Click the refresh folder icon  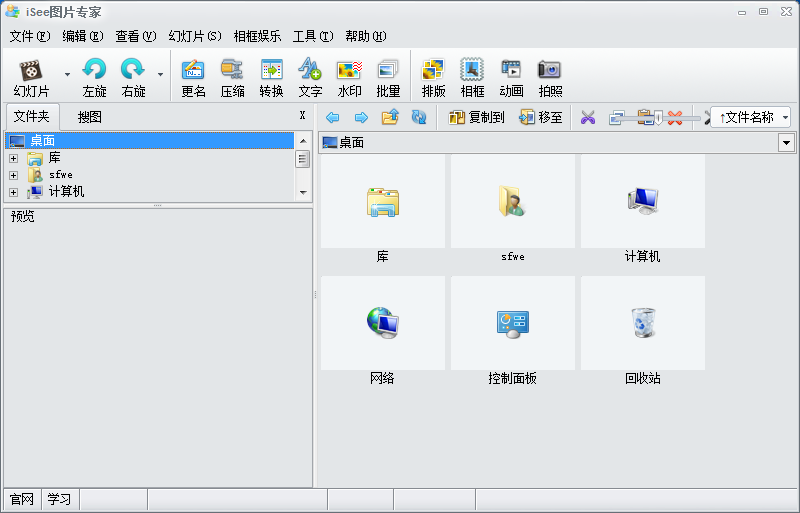pos(419,118)
